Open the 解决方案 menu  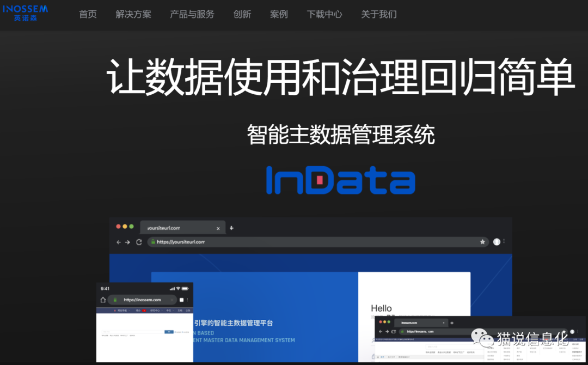(133, 14)
